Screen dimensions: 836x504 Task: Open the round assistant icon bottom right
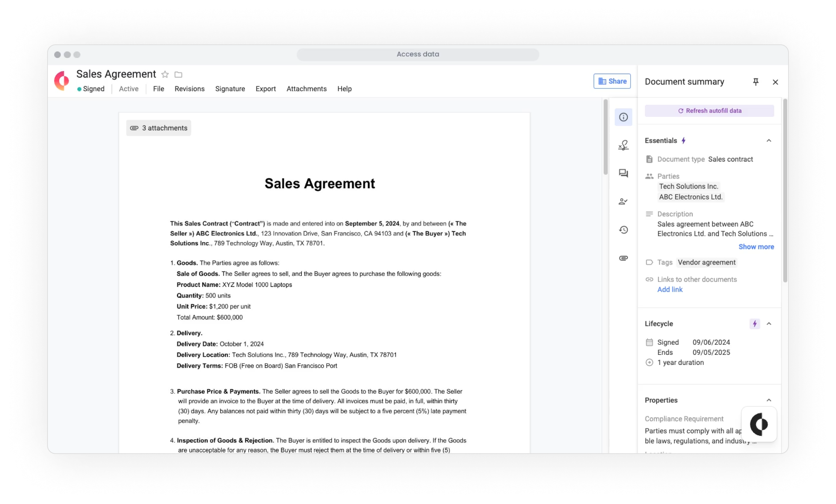click(x=759, y=424)
